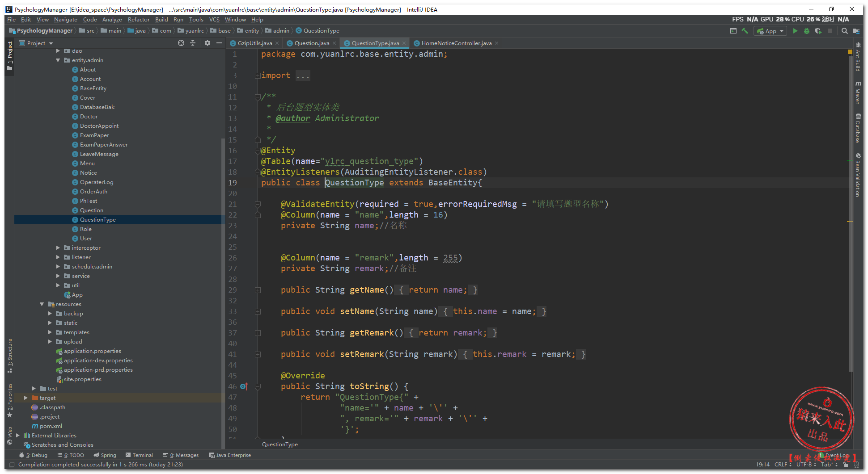Collapse the entity.admin package
The height and width of the screenshot is (474, 868).
[58, 60]
